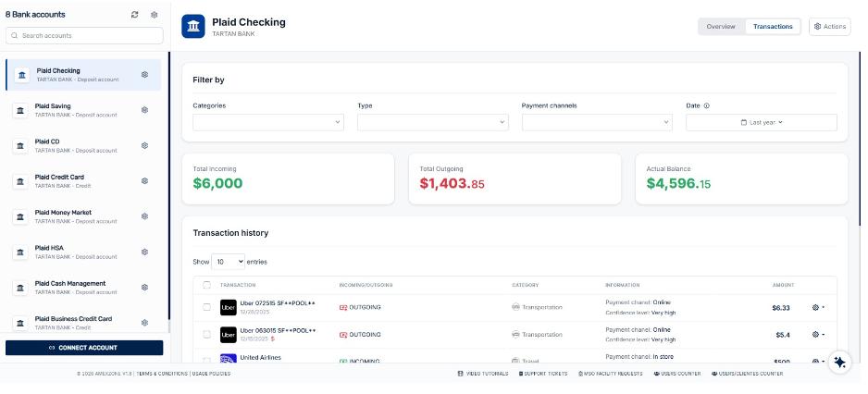Open bank accounts settings gear icon

[x=155, y=15]
